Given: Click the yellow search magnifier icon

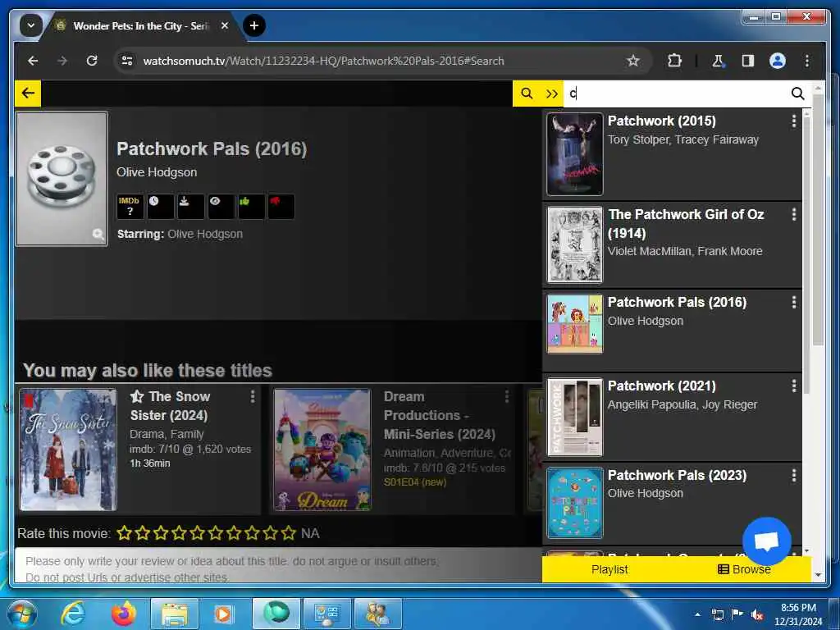Looking at the screenshot, I should pos(527,94).
